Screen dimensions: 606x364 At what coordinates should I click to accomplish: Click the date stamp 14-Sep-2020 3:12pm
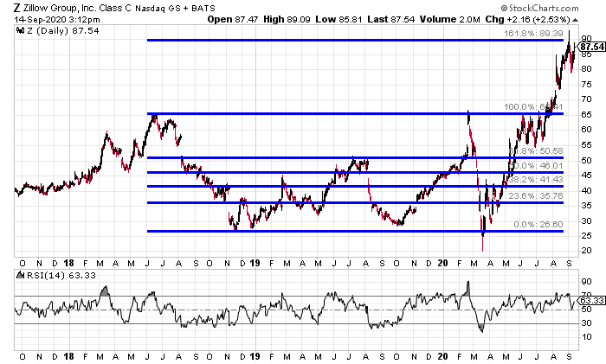(x=57, y=19)
